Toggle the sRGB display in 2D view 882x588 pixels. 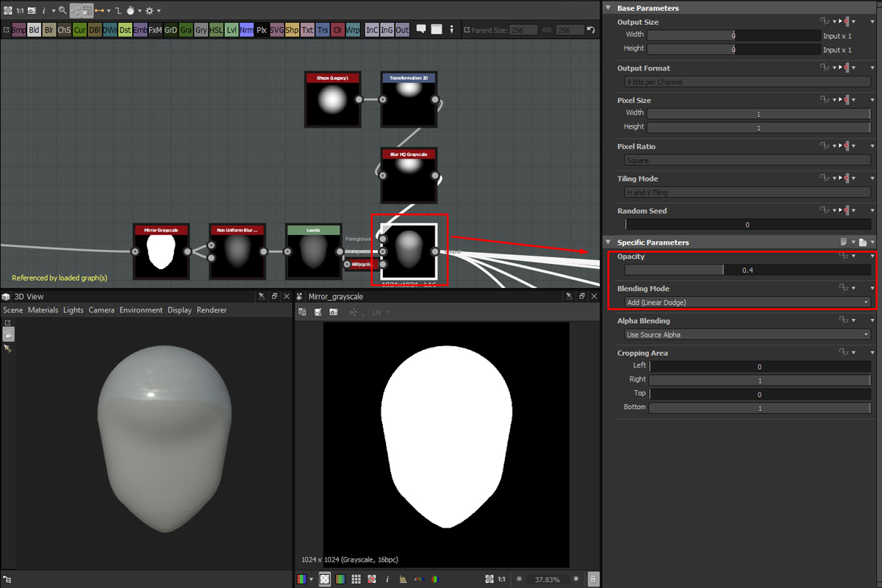[x=419, y=579]
